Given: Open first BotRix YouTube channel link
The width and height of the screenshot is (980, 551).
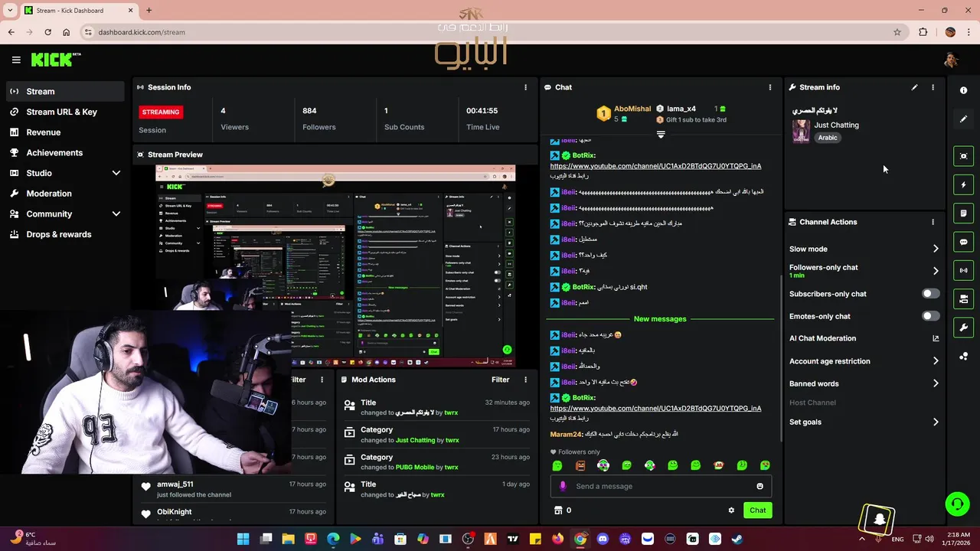Looking at the screenshot, I should (x=655, y=166).
